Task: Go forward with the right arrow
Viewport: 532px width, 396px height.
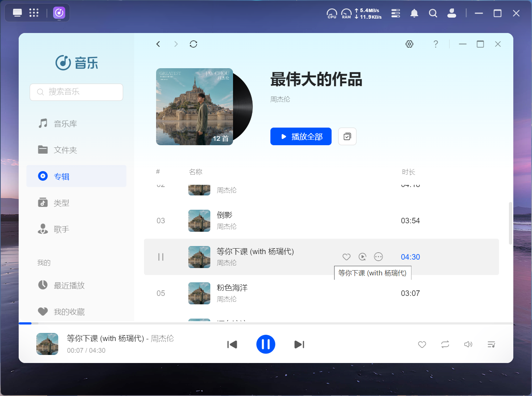Action: [176, 44]
